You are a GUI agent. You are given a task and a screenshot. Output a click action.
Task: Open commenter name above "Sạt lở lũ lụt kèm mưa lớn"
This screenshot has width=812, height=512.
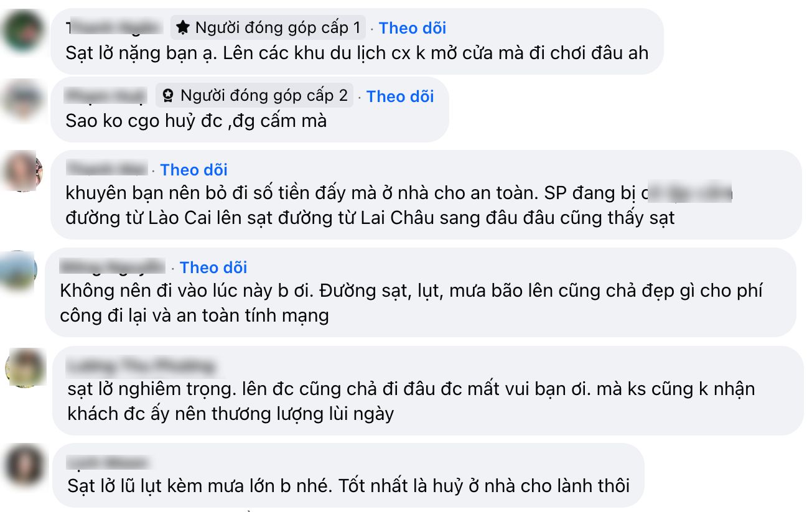(107, 463)
